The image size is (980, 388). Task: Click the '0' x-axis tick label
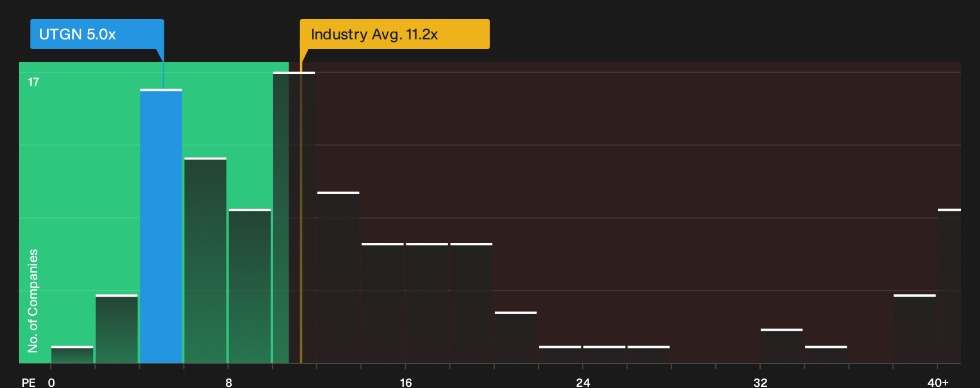click(51, 382)
